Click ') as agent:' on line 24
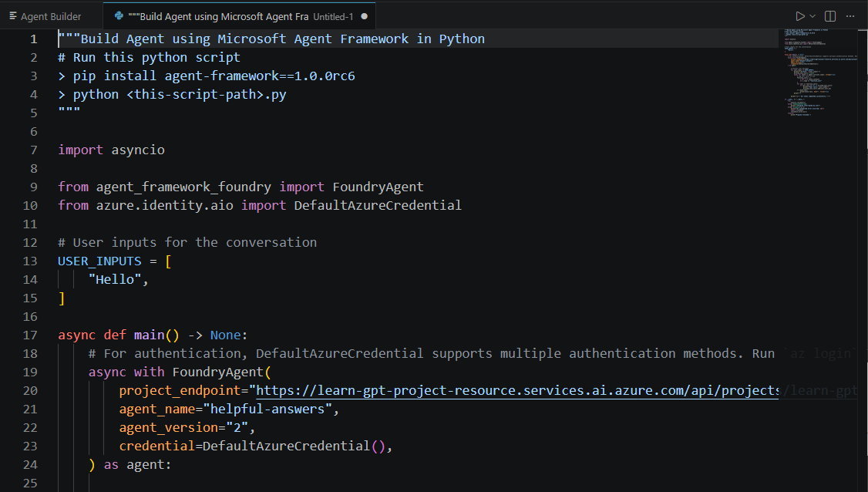Screen dimensions: 868x492 pos(130,465)
